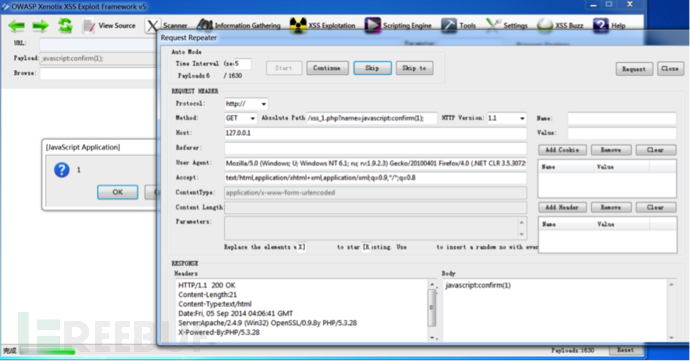Open the Settings menu

pyautogui.click(x=506, y=26)
